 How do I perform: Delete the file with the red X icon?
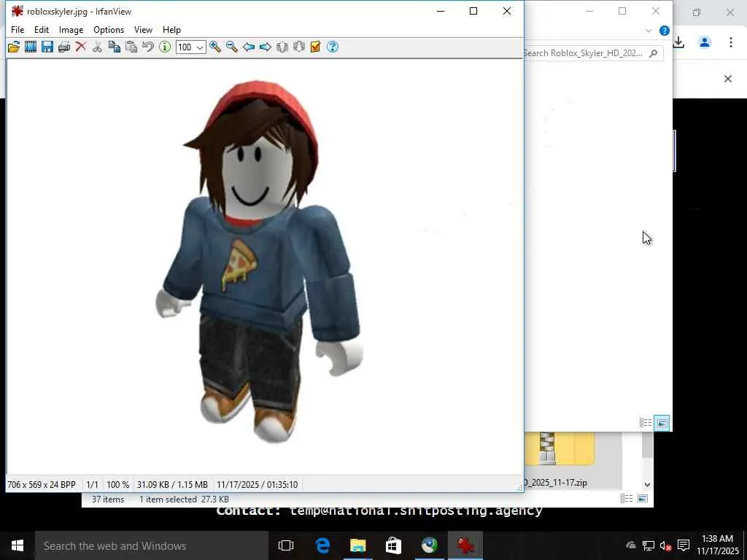point(81,47)
